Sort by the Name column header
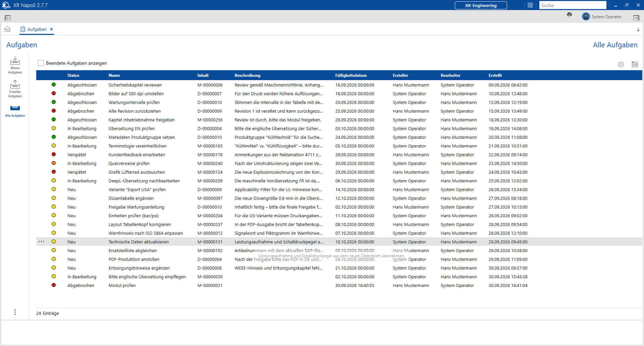This screenshot has width=644, height=346. point(114,75)
